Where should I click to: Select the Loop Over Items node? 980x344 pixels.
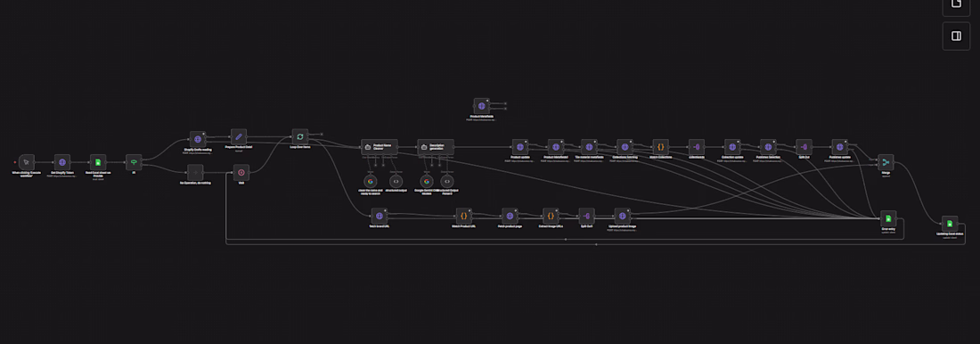point(300,137)
